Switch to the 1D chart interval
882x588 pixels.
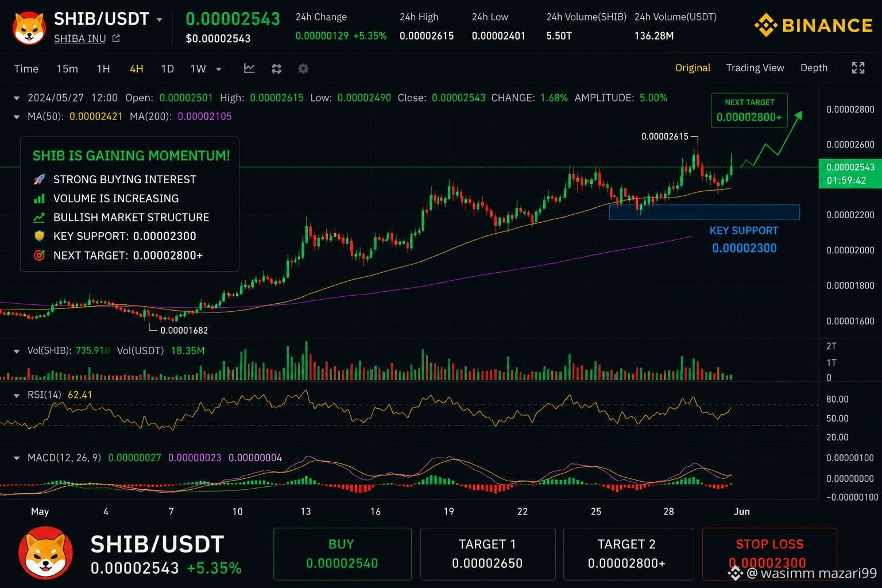tap(167, 69)
